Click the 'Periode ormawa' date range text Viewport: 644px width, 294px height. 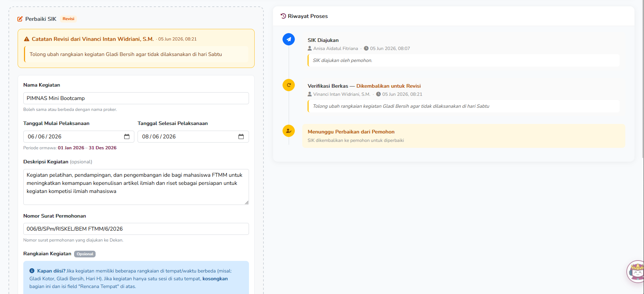click(x=70, y=148)
